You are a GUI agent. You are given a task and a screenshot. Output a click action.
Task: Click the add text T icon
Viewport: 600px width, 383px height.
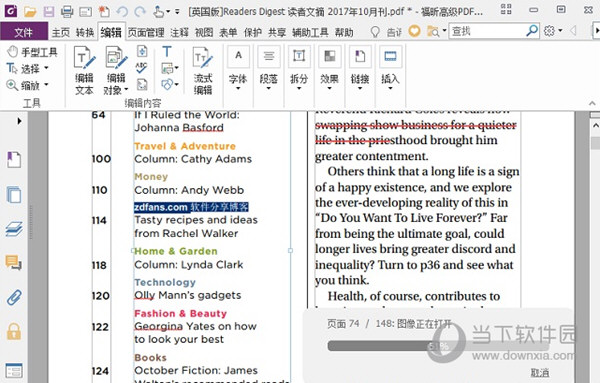pyautogui.click(x=167, y=51)
